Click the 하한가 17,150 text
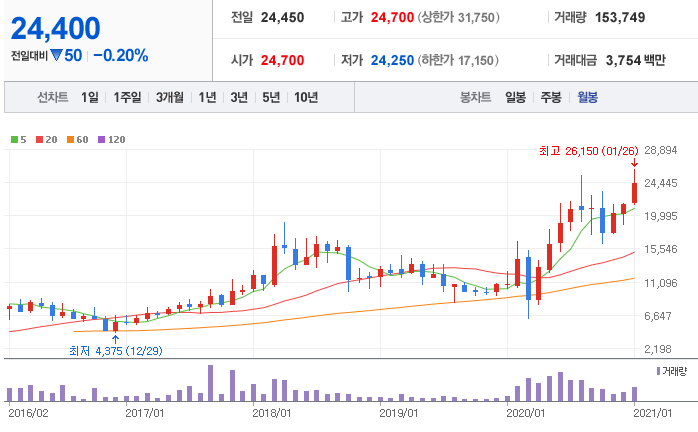The width and height of the screenshot is (698, 432). point(458,60)
